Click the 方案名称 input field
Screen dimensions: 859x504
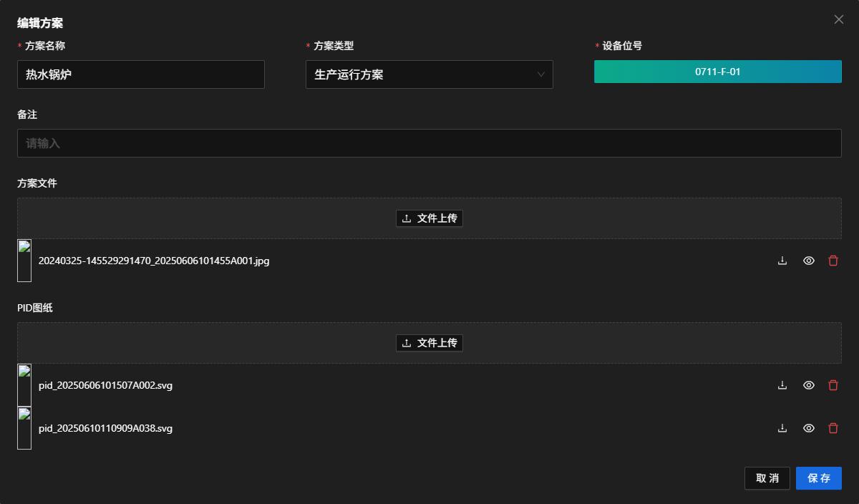click(x=141, y=74)
